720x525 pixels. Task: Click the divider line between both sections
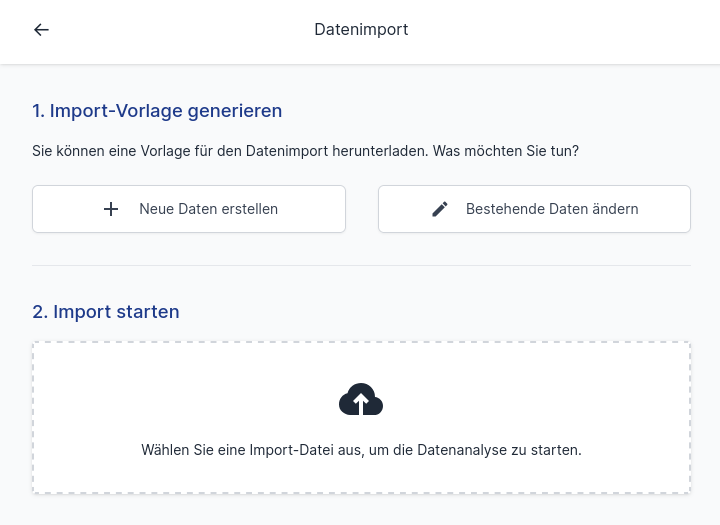click(x=361, y=265)
